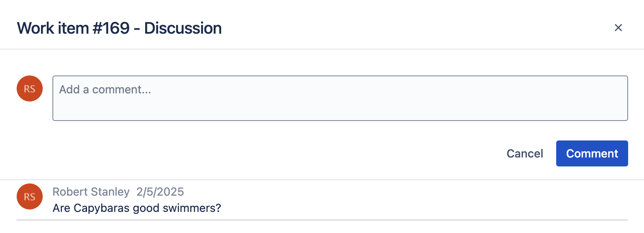Viewport: 644px width, 233px height.
Task: Close the Work item #169 dialog
Action: click(x=618, y=28)
